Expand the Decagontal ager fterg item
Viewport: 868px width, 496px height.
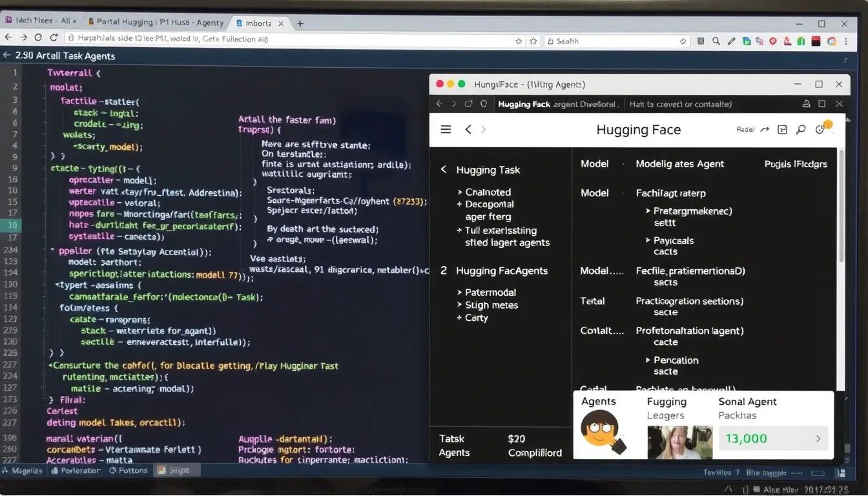(459, 205)
